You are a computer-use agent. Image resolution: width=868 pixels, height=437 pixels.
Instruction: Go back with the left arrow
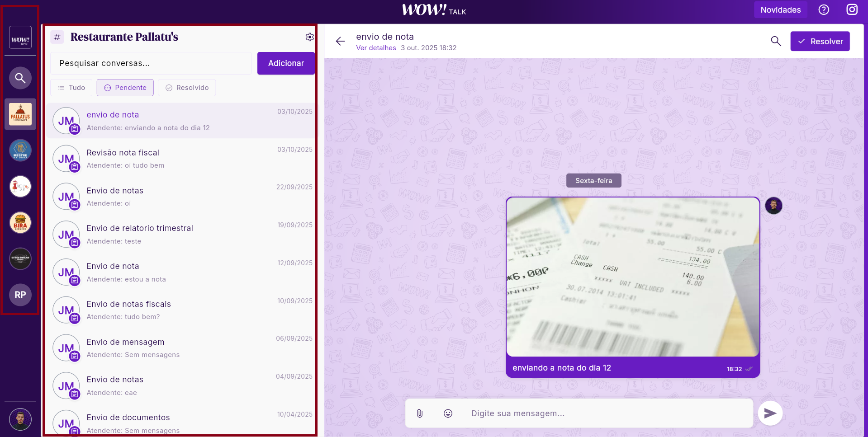[340, 42]
